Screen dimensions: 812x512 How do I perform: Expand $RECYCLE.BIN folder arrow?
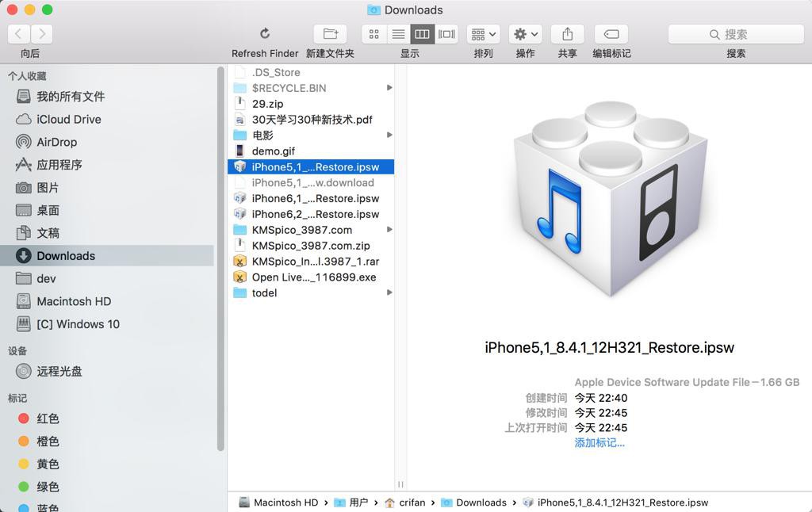(x=389, y=88)
